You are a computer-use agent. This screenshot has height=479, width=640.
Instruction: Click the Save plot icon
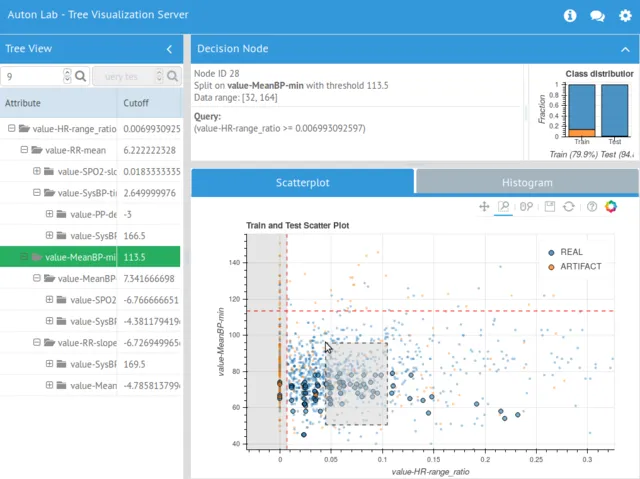pyautogui.click(x=550, y=206)
